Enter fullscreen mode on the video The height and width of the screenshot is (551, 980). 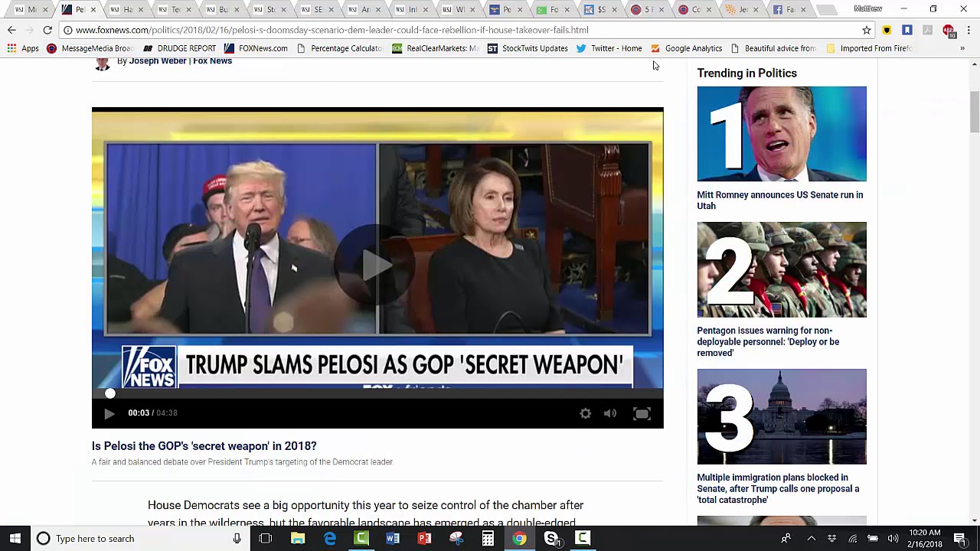pos(642,413)
